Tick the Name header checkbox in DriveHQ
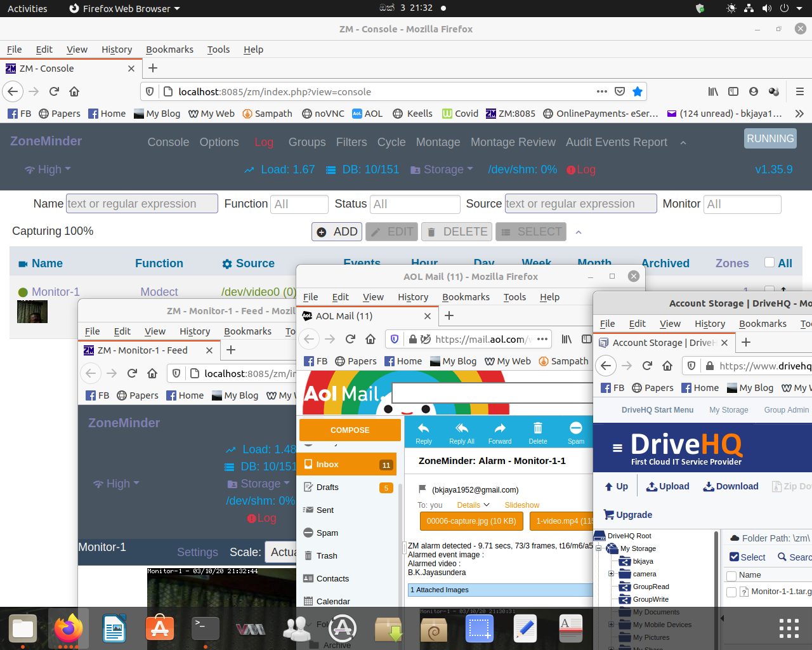The image size is (812, 650). tap(731, 576)
